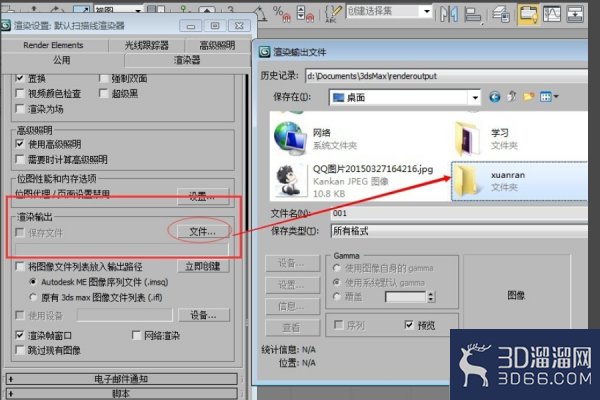Click the render output path field
This screenshot has width=600, height=400.
pyautogui.click(x=122, y=250)
